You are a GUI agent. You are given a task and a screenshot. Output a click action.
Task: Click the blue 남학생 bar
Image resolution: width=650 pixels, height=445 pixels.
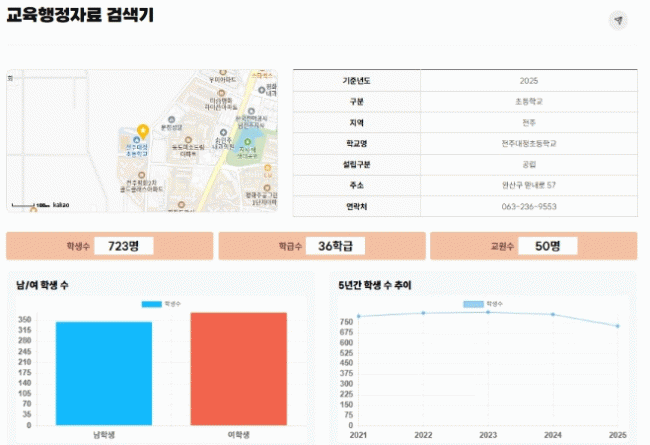pos(104,373)
